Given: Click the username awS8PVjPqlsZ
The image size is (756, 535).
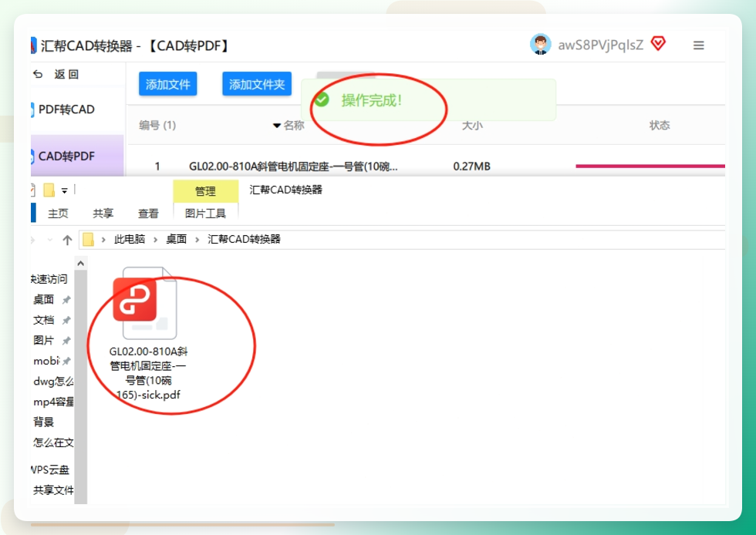Looking at the screenshot, I should pyautogui.click(x=601, y=45).
